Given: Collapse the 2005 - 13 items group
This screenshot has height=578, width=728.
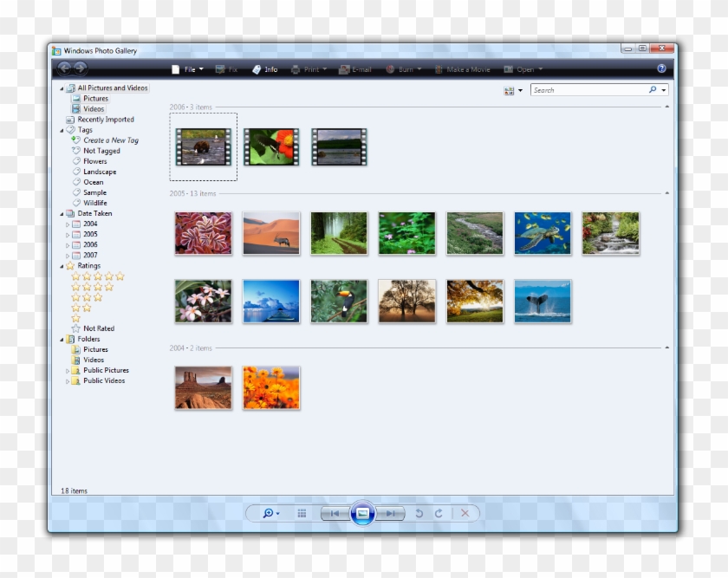Looking at the screenshot, I should [x=666, y=194].
